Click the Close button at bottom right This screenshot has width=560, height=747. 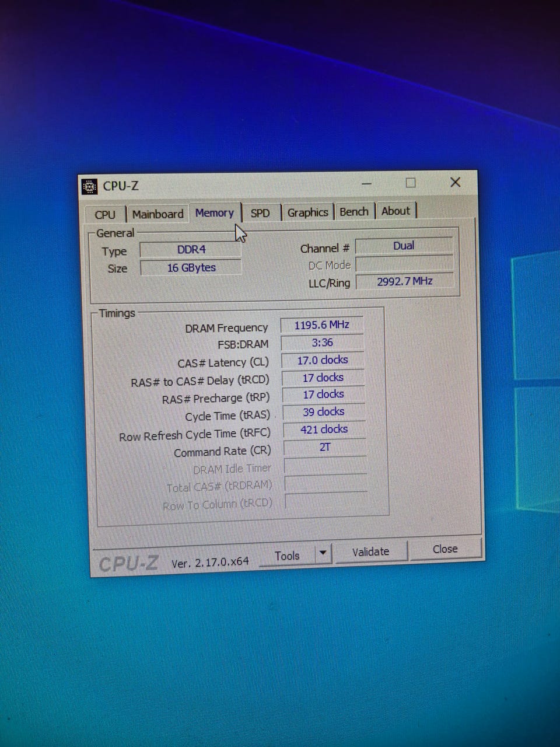(x=445, y=549)
